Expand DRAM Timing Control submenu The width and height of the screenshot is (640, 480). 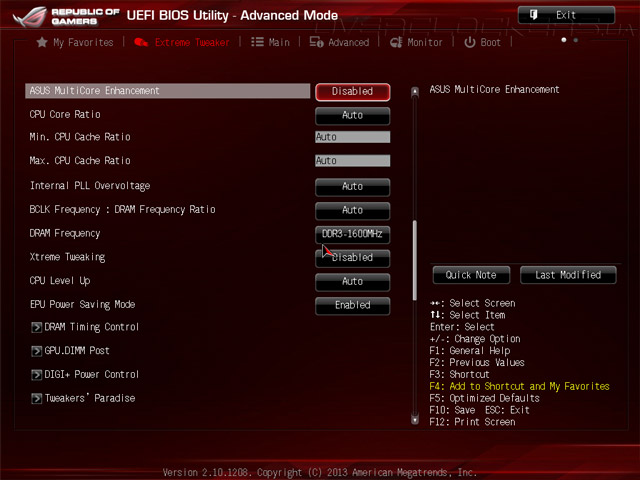tap(85, 327)
